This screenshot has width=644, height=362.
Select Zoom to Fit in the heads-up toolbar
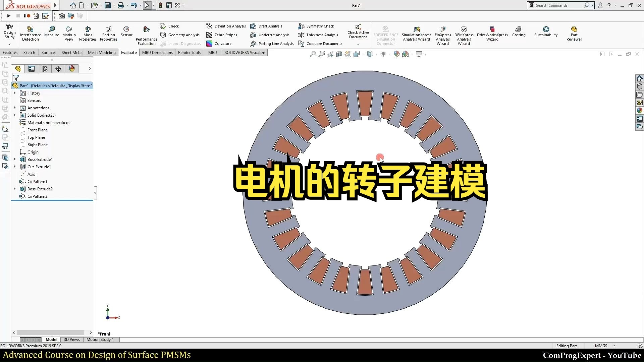pos(313,54)
